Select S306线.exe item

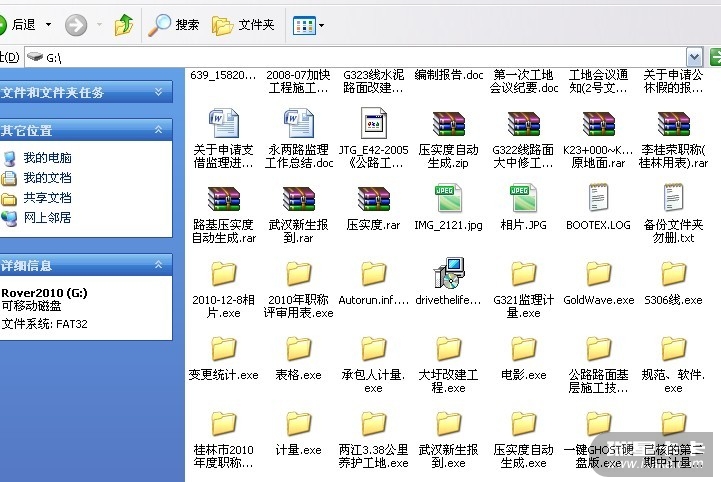tap(673, 282)
